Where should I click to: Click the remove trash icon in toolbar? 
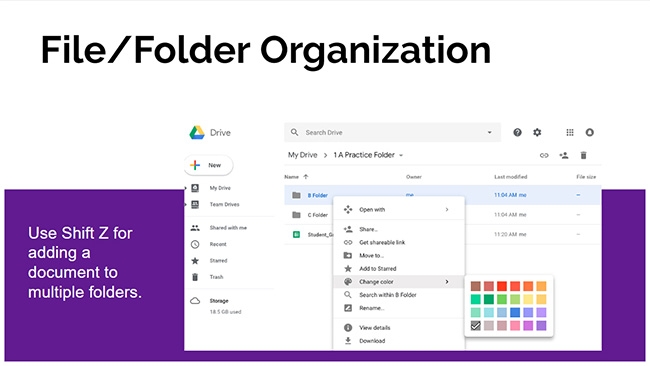click(583, 155)
